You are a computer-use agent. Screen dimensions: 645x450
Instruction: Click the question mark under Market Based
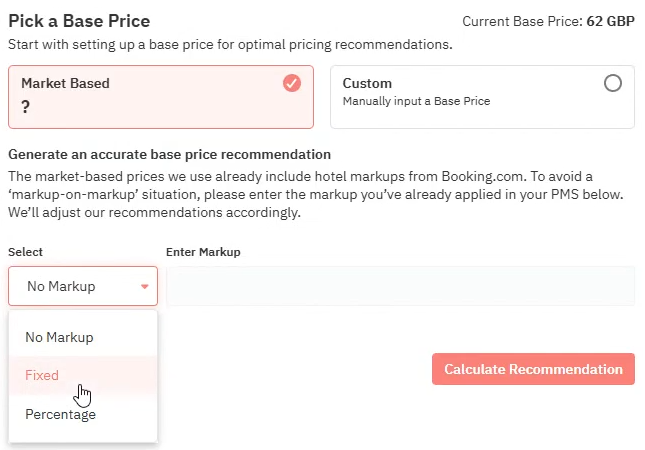(x=25, y=107)
